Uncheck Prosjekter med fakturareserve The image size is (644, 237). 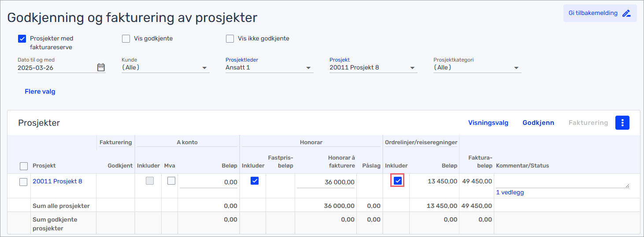pyautogui.click(x=22, y=39)
